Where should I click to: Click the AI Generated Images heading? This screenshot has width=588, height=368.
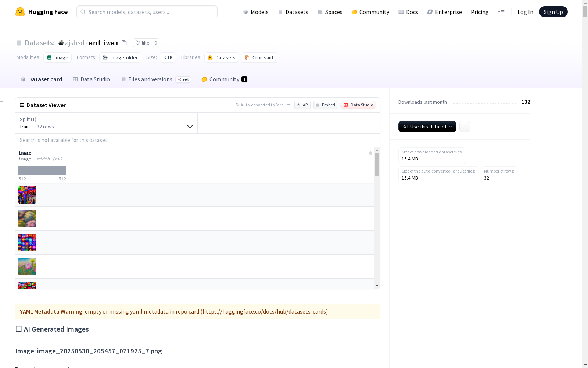[x=52, y=329]
